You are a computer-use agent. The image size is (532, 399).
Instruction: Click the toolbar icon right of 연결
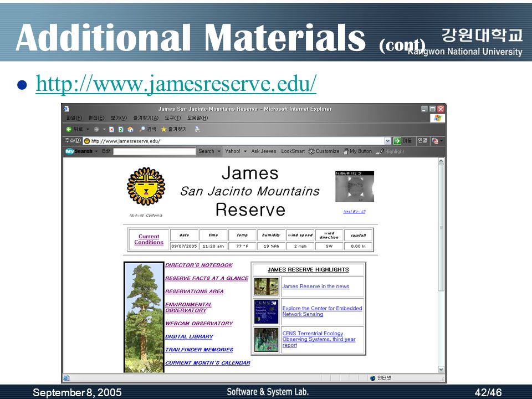[435, 140]
